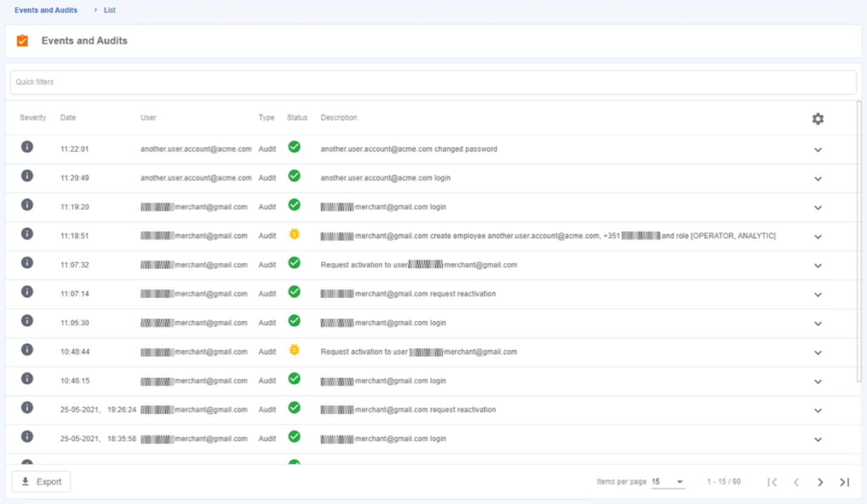Viewport: 867px width, 504px height.
Task: Expand the 11:18:51 create employee row
Action: (817, 237)
